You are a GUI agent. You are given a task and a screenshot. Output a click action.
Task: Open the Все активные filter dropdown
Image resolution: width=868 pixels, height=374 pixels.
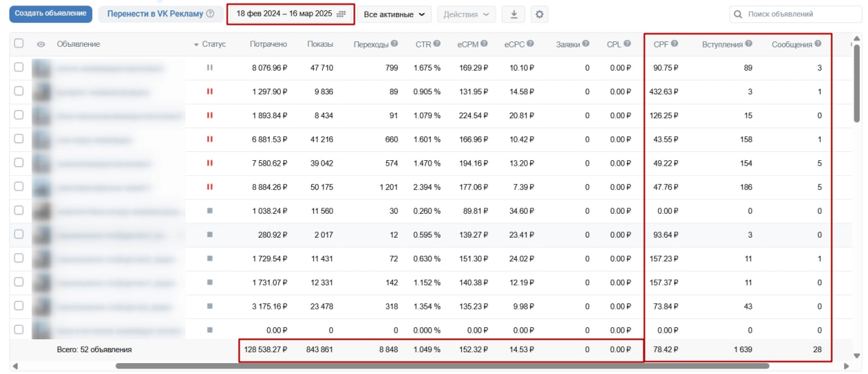pos(395,14)
